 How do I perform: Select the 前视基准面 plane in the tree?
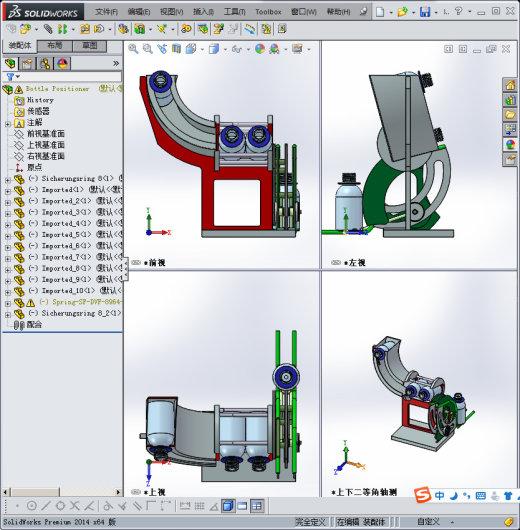(46, 134)
